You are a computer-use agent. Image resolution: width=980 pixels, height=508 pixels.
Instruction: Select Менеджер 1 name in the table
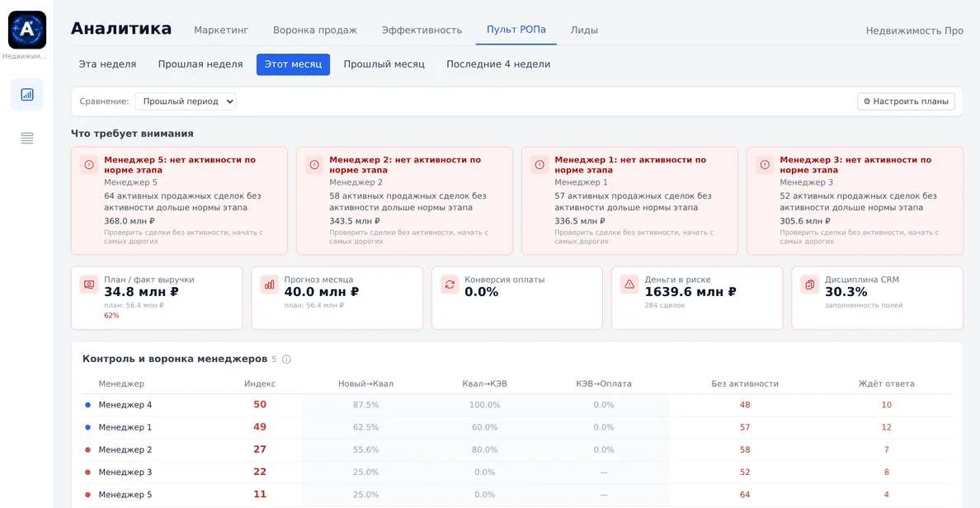(125, 427)
